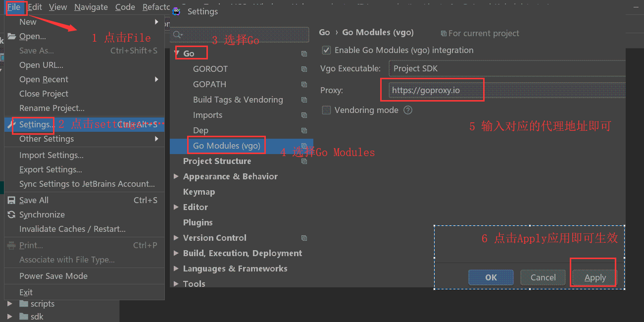644x322 pixels.
Task: Select GOPATH in settings tree
Action: 209,84
